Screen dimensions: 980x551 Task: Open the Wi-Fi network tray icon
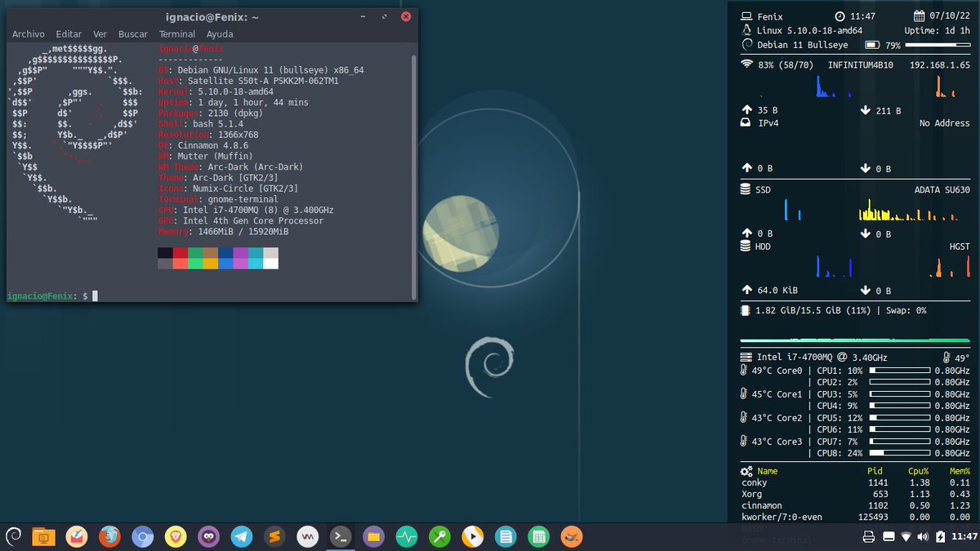point(906,537)
